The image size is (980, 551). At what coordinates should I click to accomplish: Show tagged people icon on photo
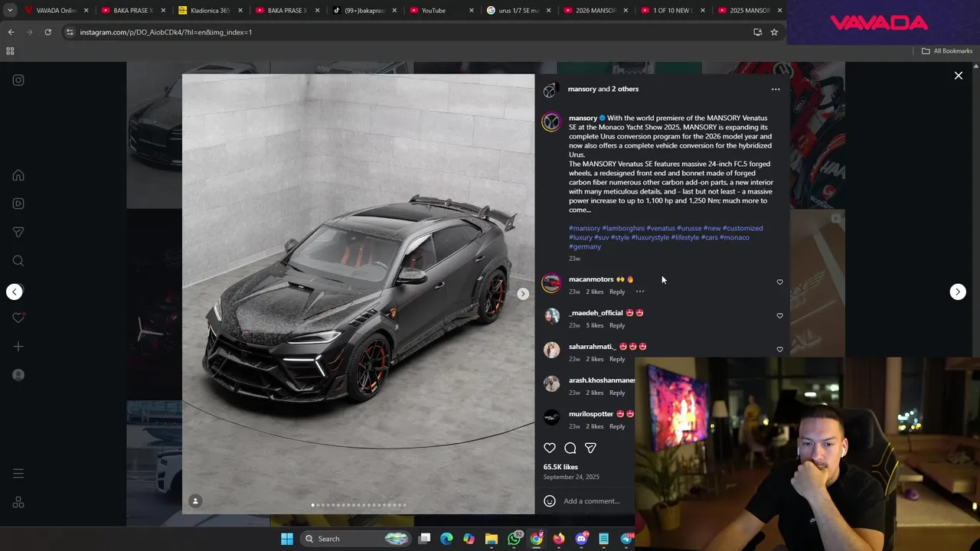click(195, 501)
